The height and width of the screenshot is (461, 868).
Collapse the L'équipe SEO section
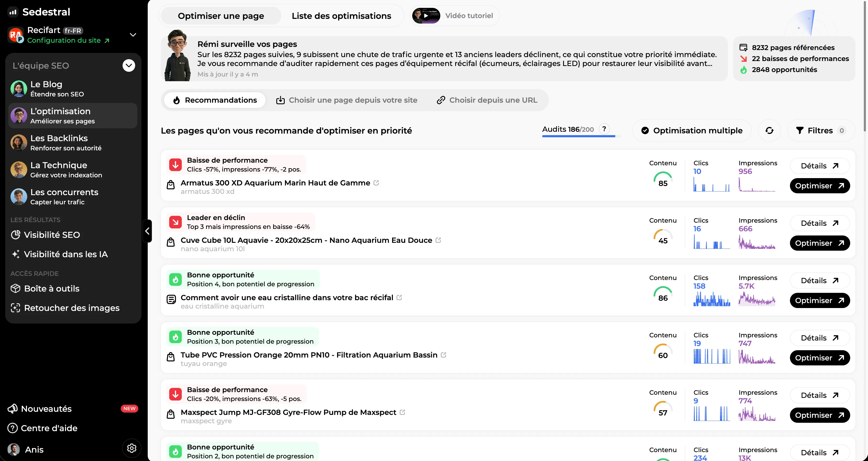[x=129, y=65]
